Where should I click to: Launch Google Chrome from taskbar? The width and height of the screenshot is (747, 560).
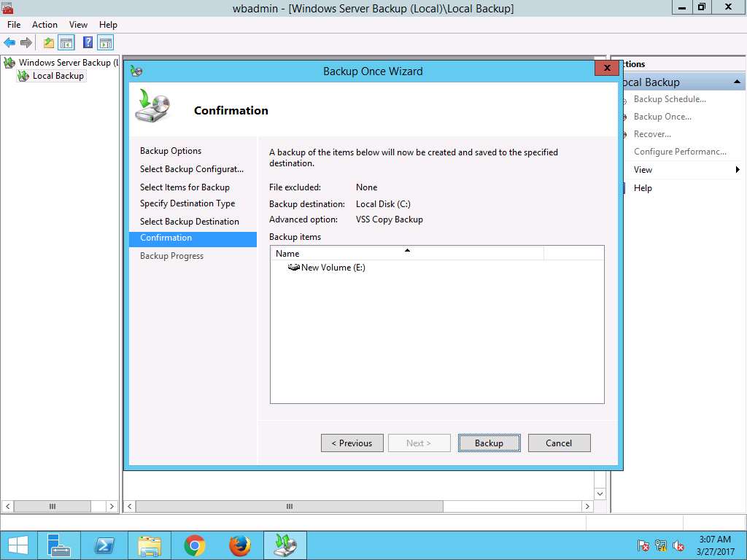(x=195, y=545)
